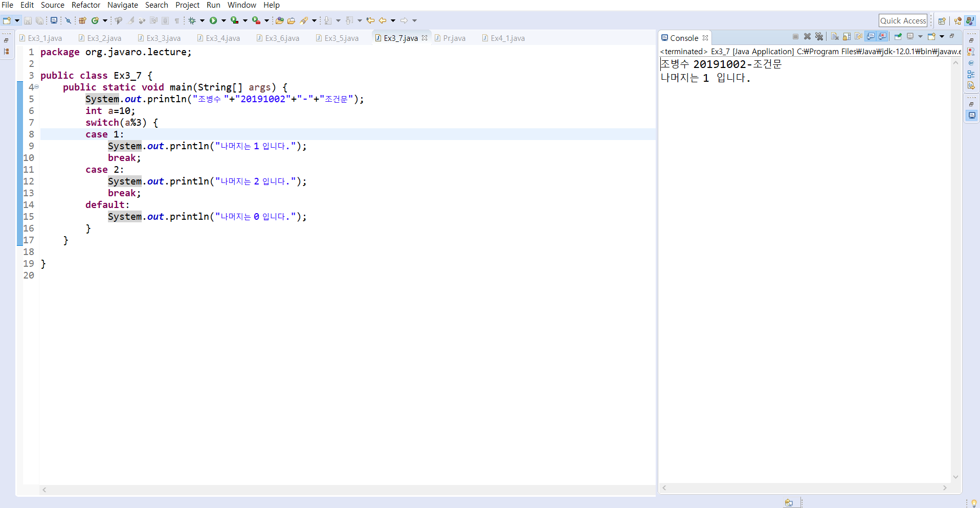Open the New wizard dropdown arrow
The height and width of the screenshot is (508, 980).
click(x=17, y=20)
